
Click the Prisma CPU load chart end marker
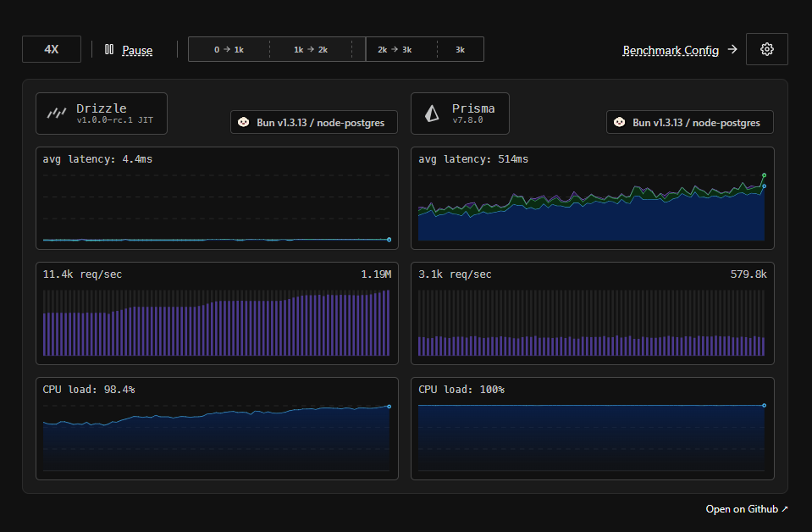[x=764, y=406]
